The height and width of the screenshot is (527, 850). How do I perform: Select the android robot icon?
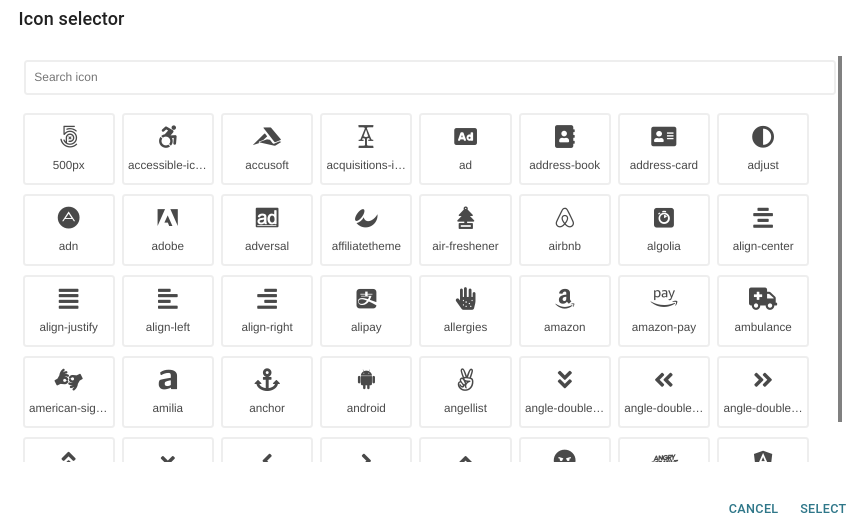pos(366,392)
